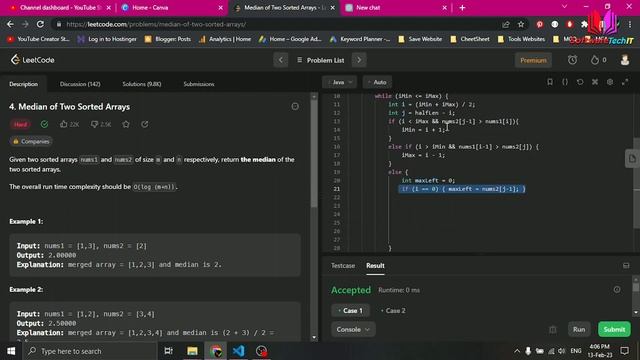The height and width of the screenshot is (360, 640).
Task: Open the Analytics | Home bookmark
Action: (225, 39)
